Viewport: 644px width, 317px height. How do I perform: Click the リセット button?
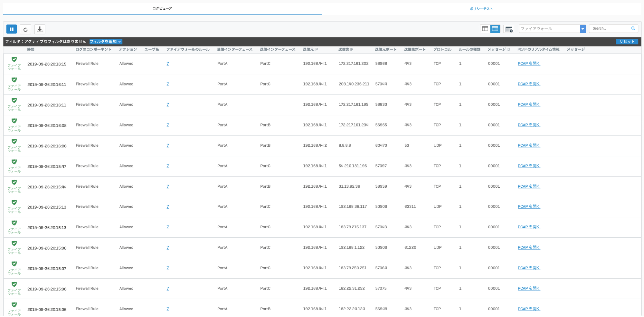[x=627, y=42]
